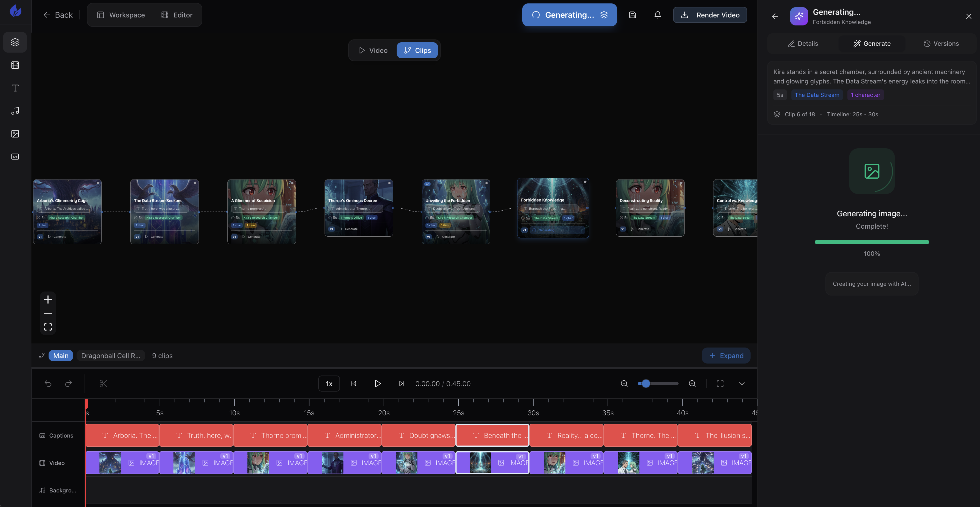Switch to Video view mode

373,50
